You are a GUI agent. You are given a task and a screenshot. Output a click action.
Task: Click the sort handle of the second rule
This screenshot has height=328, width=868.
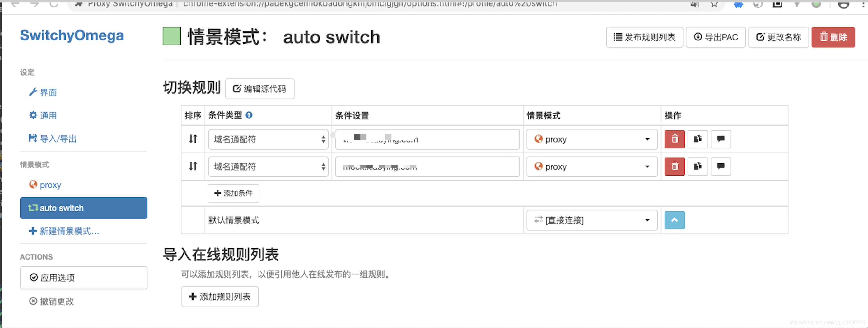pos(193,166)
